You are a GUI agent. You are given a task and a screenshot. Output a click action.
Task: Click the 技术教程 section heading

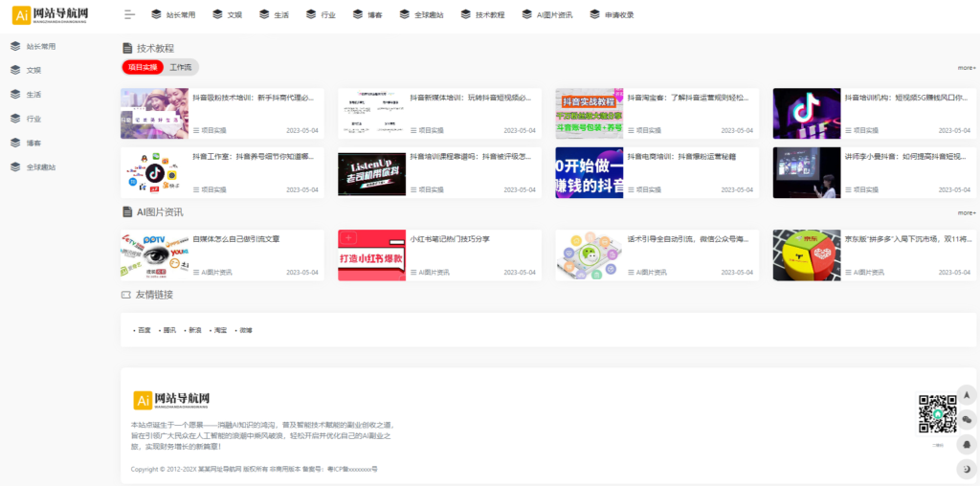click(156, 48)
